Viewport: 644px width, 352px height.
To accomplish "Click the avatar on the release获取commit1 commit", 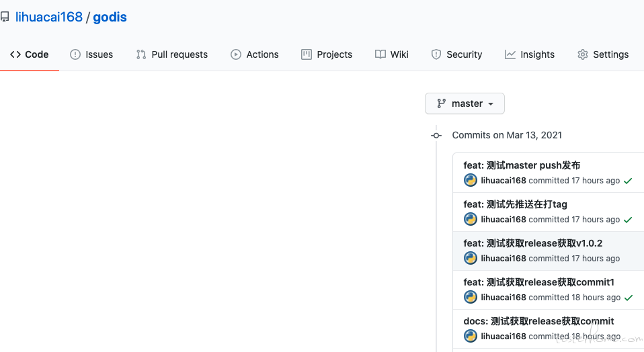I will [471, 297].
